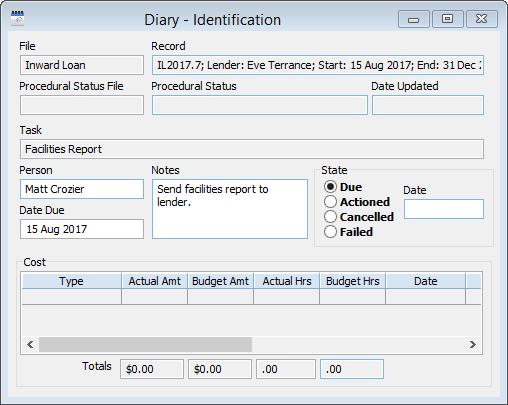
Task: Click the Budget Amt total showing $0.00
Action: pos(220,369)
